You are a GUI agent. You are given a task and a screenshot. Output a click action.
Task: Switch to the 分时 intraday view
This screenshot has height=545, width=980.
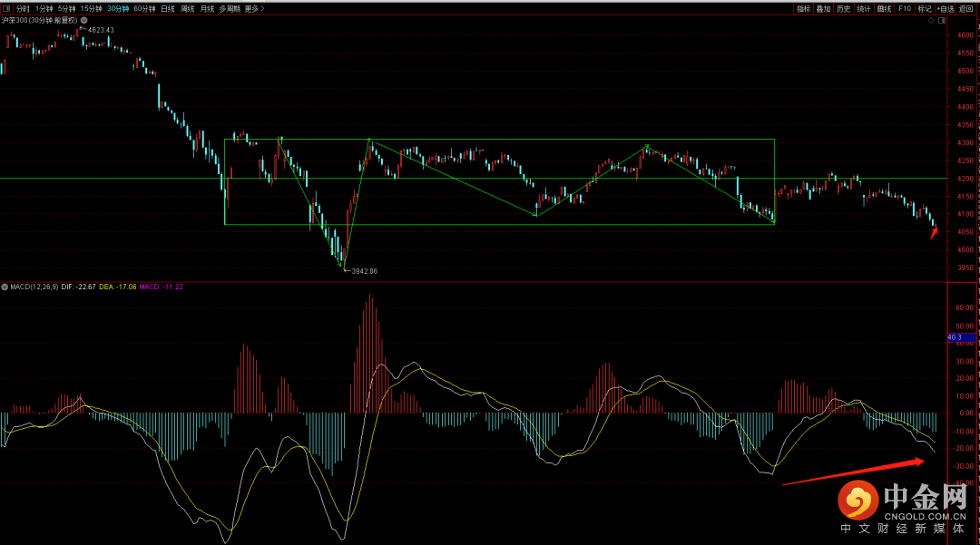(23, 8)
